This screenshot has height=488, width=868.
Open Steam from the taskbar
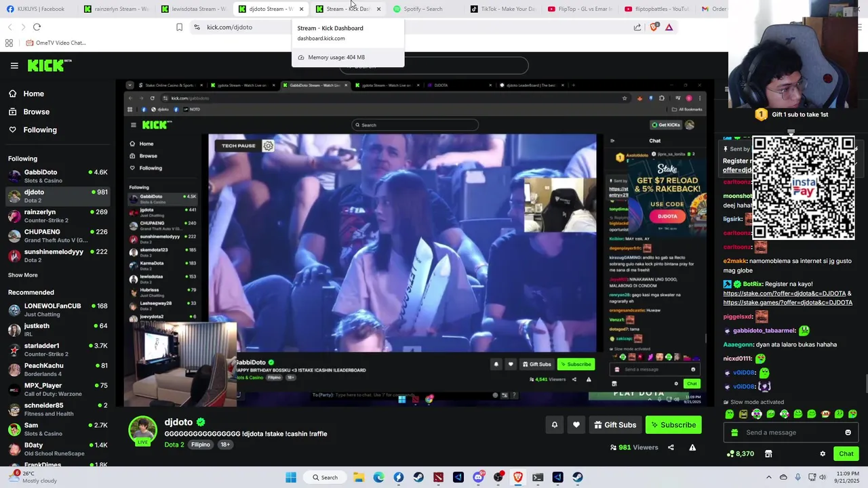click(x=418, y=477)
